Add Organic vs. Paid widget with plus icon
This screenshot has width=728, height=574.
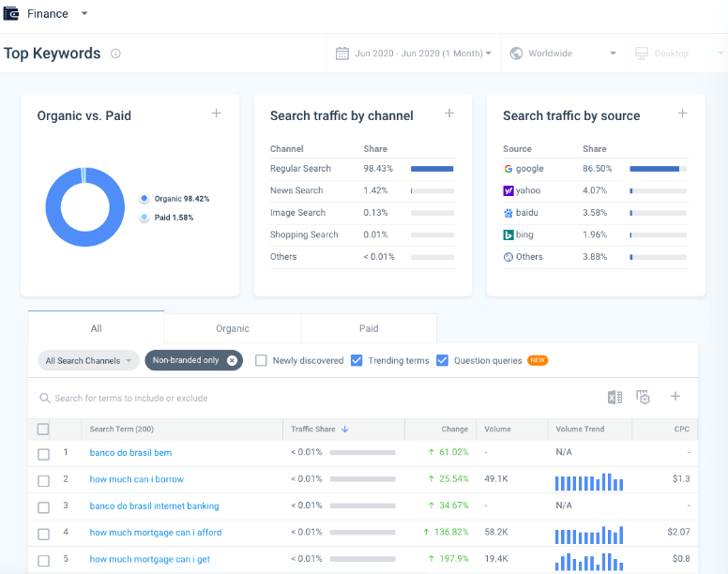click(x=217, y=113)
